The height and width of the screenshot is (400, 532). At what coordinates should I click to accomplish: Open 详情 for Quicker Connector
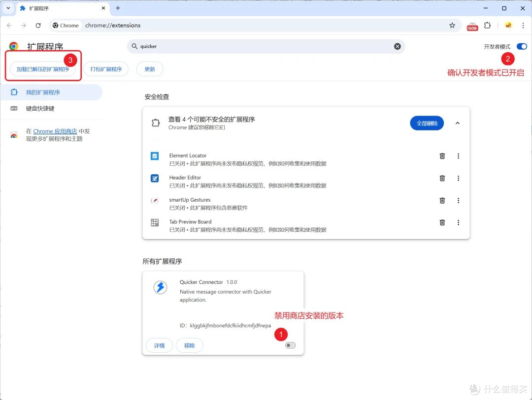[159, 345]
